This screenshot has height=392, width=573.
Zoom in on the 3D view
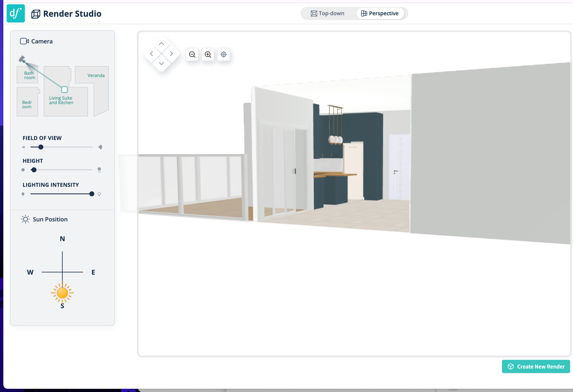208,54
